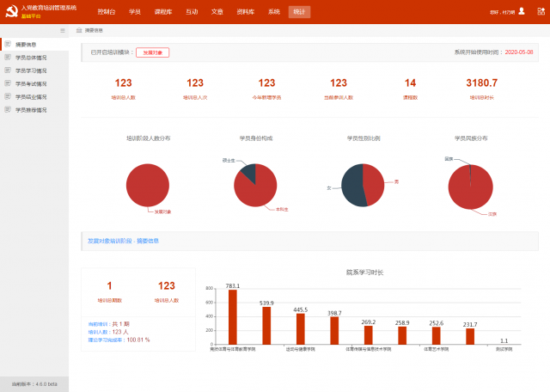Screen dimensions: 550x392
Task: Click the icon beside 学员推荐情况
Action: pos(8,110)
